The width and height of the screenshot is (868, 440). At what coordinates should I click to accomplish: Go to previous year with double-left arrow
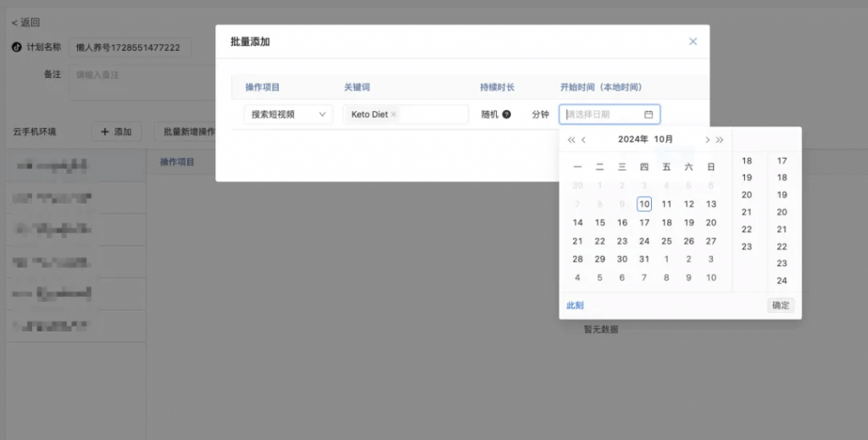(571, 140)
